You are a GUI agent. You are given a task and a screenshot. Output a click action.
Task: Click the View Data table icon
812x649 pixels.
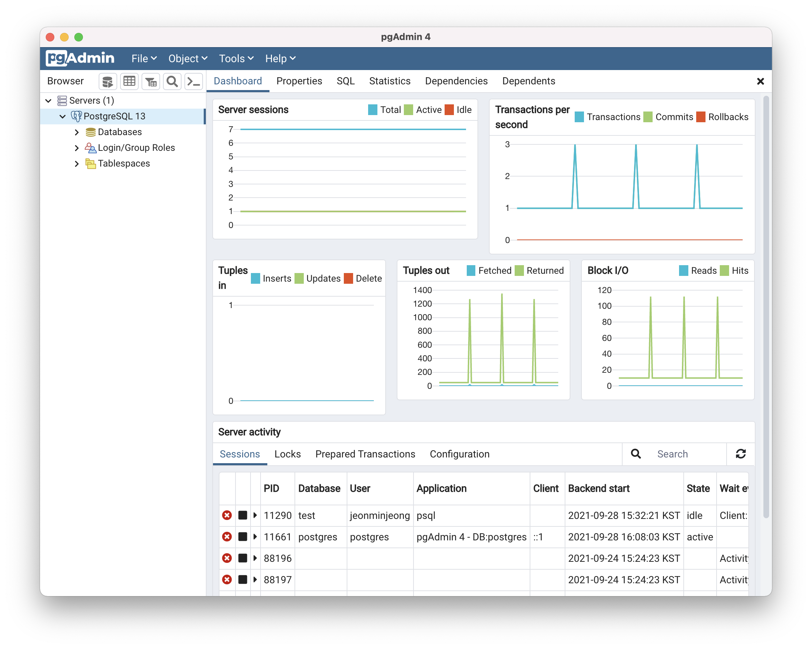129,81
